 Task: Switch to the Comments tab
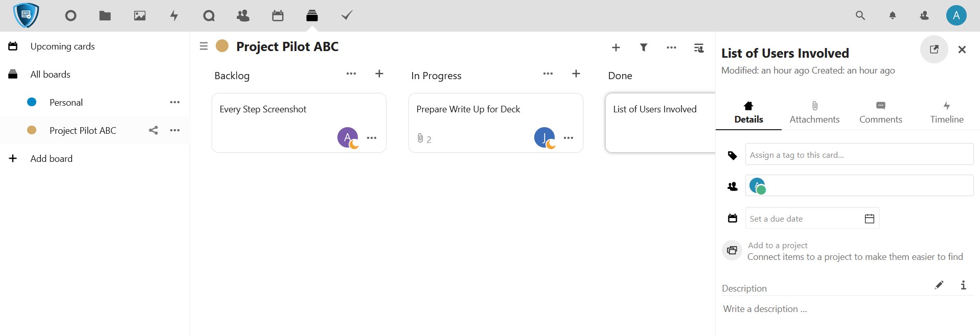(x=880, y=112)
